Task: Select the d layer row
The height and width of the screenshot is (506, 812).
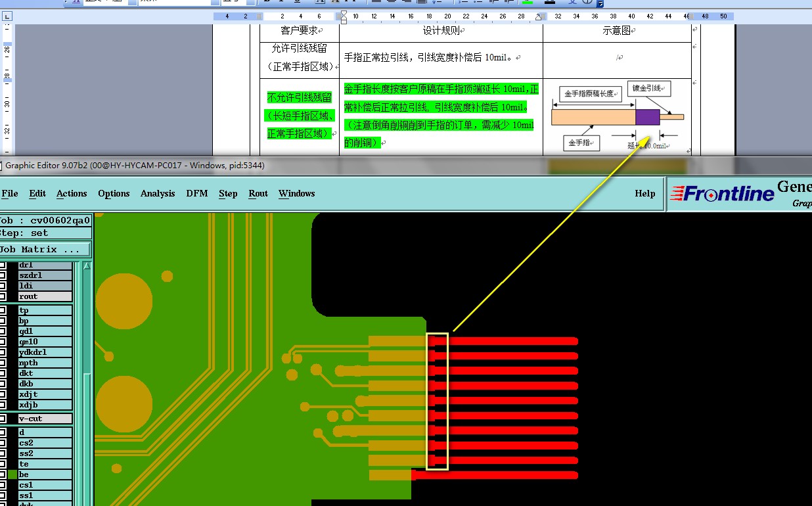Action: (45, 432)
